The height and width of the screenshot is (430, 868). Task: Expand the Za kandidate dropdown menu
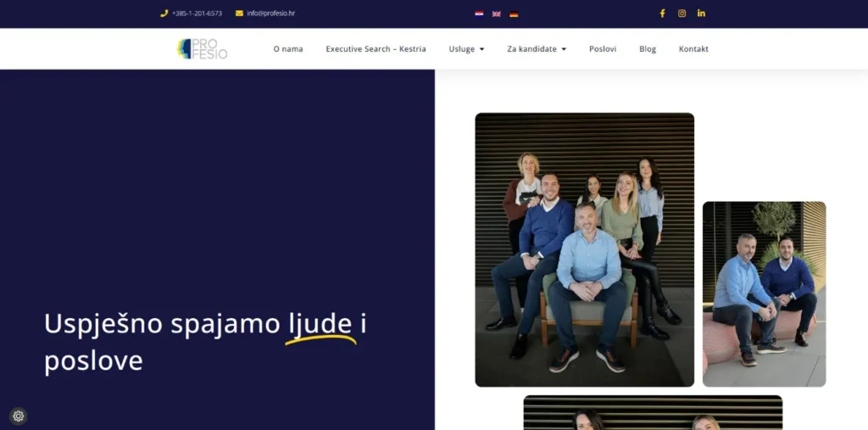[537, 49]
